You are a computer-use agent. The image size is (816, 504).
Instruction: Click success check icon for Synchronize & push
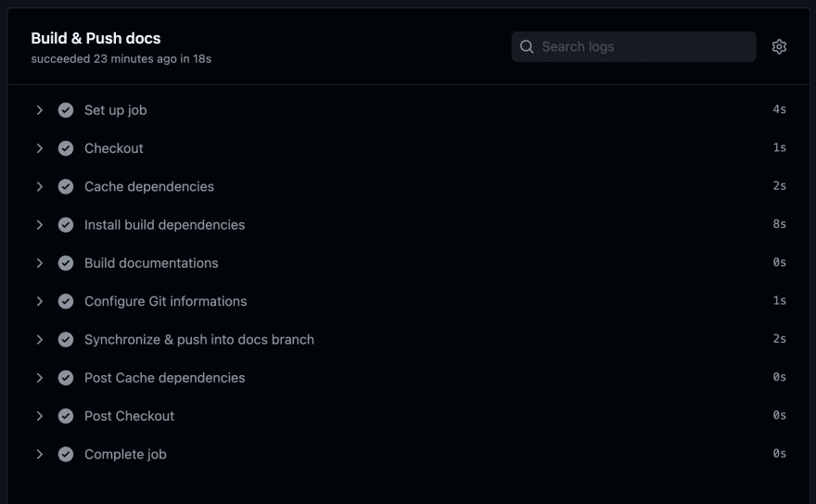pyautogui.click(x=66, y=340)
